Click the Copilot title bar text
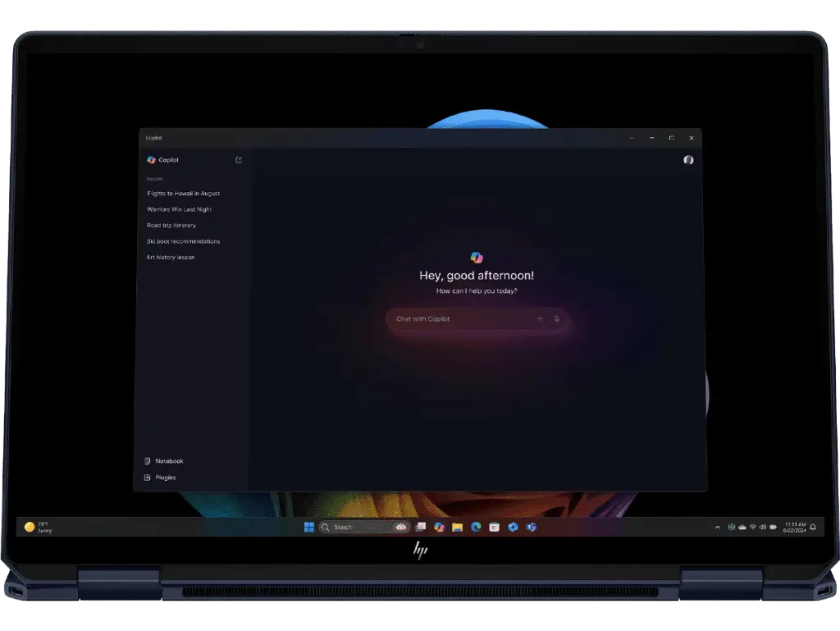 click(153, 138)
